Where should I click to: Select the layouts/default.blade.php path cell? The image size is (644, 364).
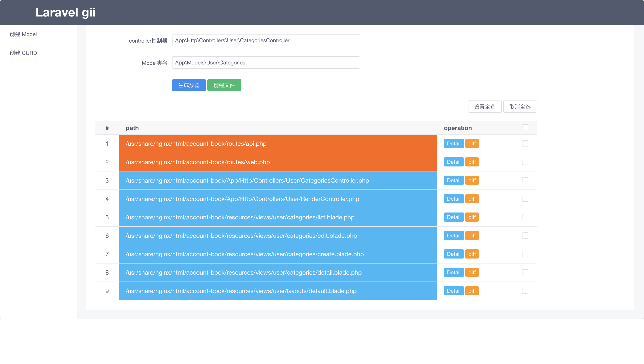[278, 291]
